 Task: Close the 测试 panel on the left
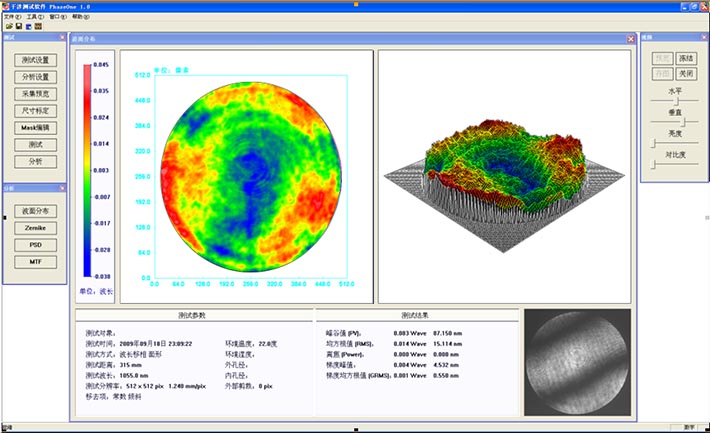point(62,38)
